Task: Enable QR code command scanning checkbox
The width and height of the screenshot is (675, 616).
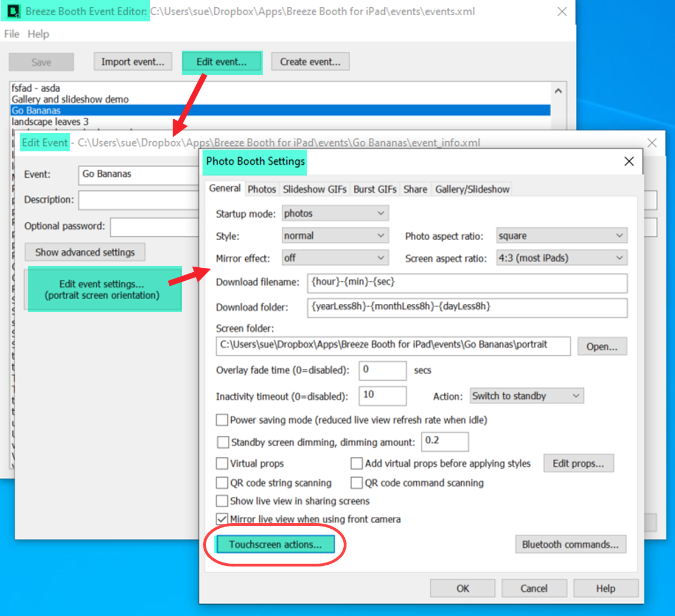Action: click(x=357, y=483)
